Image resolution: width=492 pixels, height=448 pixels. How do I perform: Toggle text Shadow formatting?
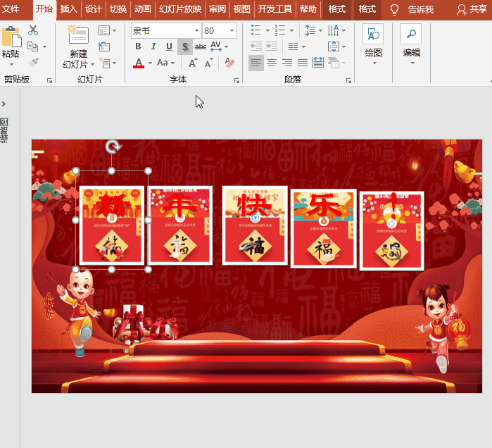coord(185,46)
